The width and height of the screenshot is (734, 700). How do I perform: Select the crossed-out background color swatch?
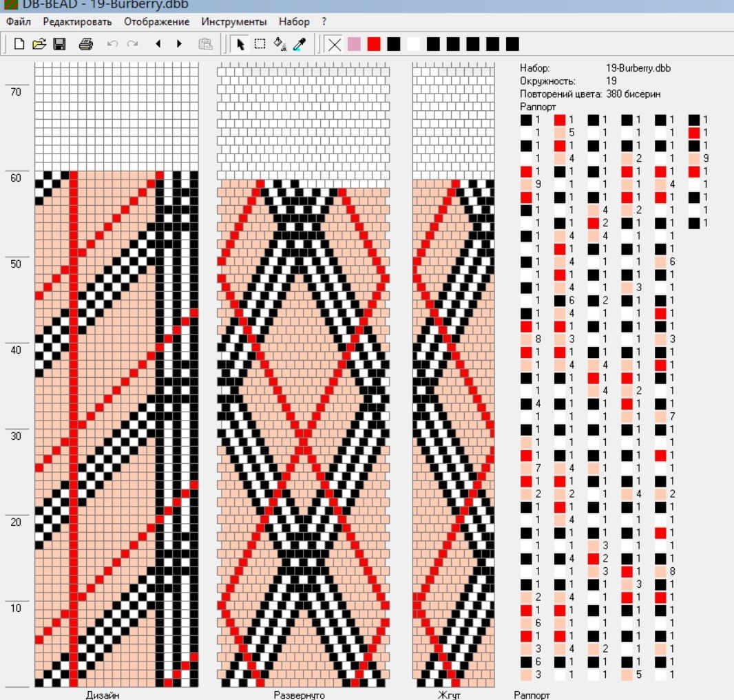click(334, 45)
